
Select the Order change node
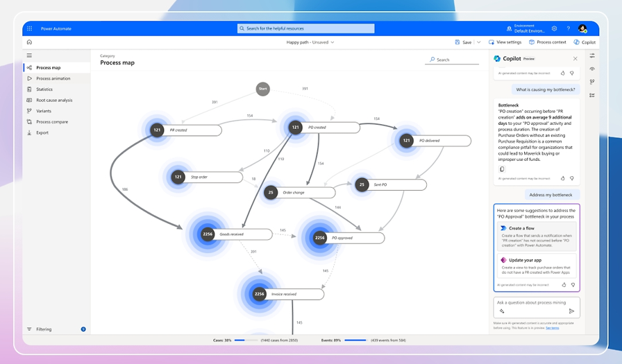(x=299, y=193)
